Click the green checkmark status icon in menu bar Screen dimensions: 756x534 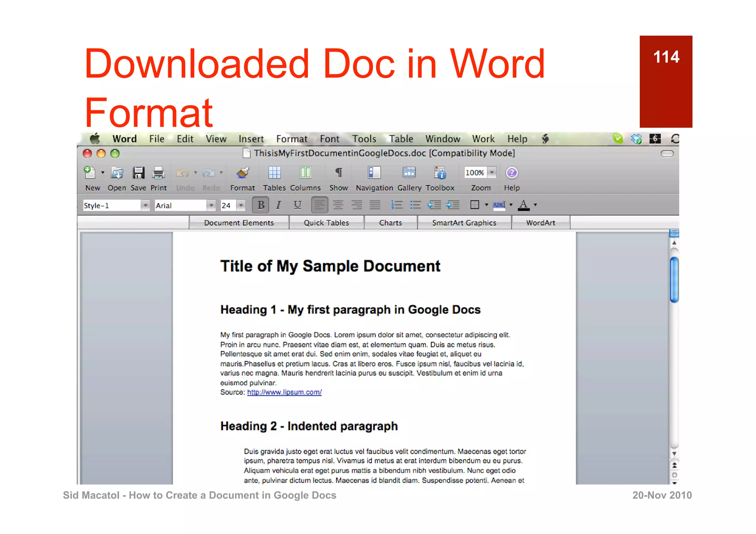(618, 139)
